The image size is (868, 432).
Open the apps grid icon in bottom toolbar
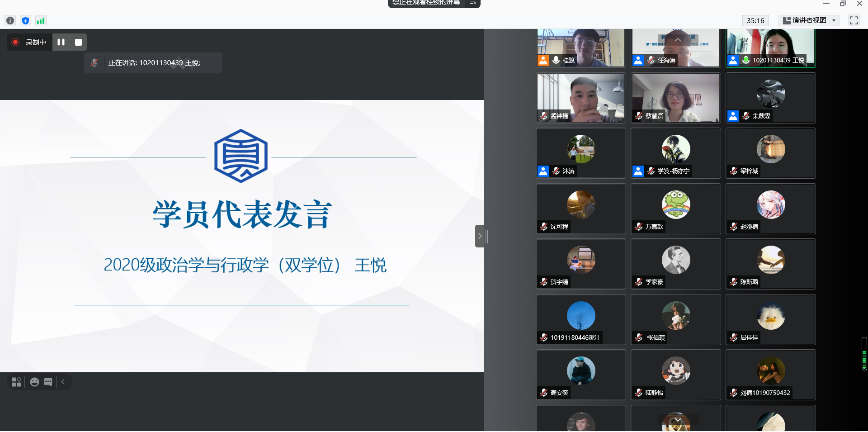17,382
